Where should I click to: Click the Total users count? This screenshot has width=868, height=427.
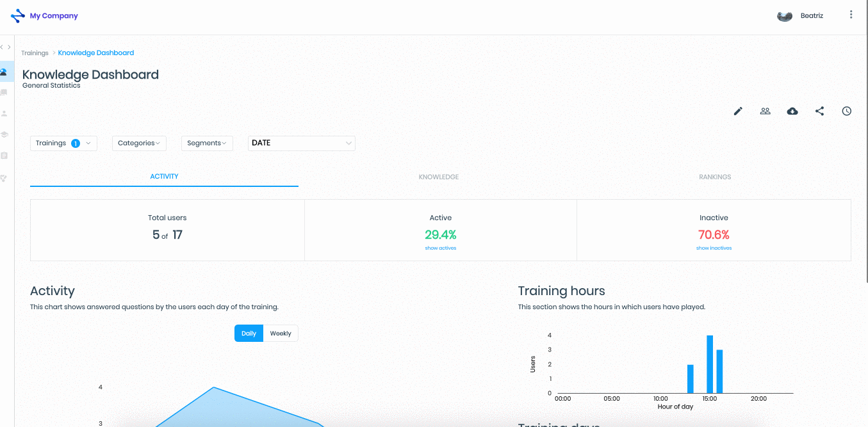pos(167,235)
